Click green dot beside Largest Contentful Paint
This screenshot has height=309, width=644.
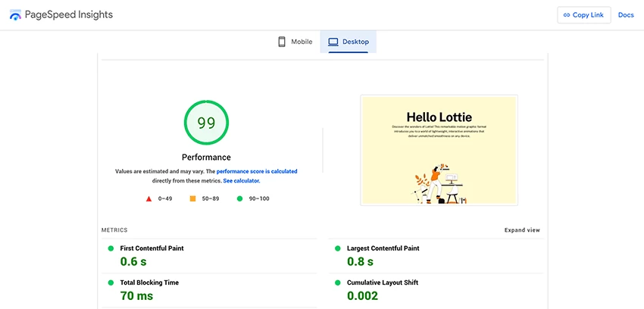pyautogui.click(x=338, y=248)
